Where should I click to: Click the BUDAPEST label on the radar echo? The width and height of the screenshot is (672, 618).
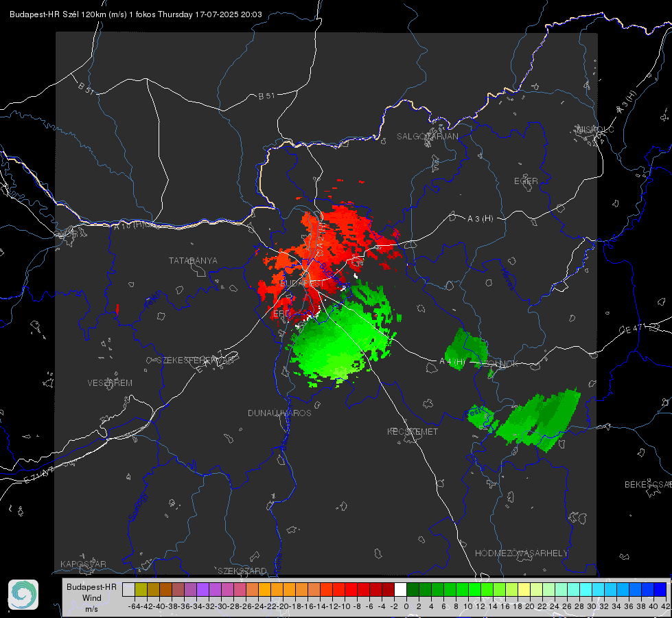(x=302, y=284)
